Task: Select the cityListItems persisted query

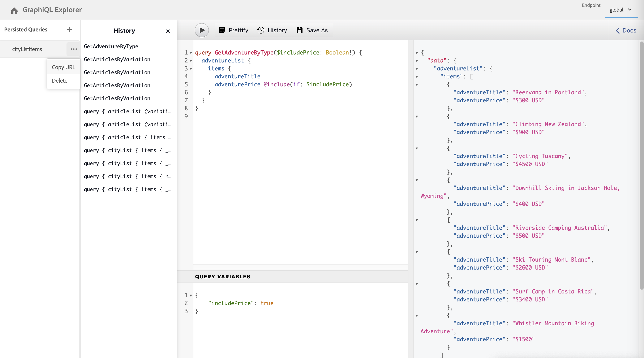Action: pos(27,49)
